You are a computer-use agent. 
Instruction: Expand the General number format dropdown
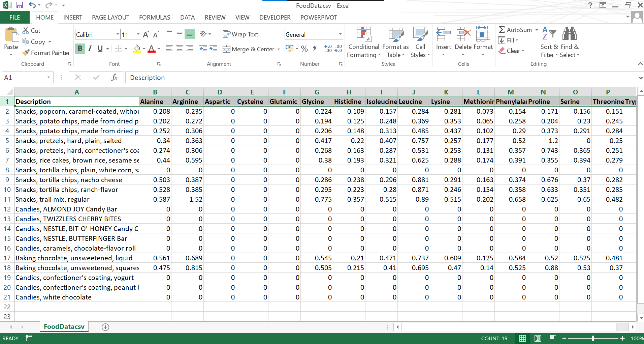(340, 34)
